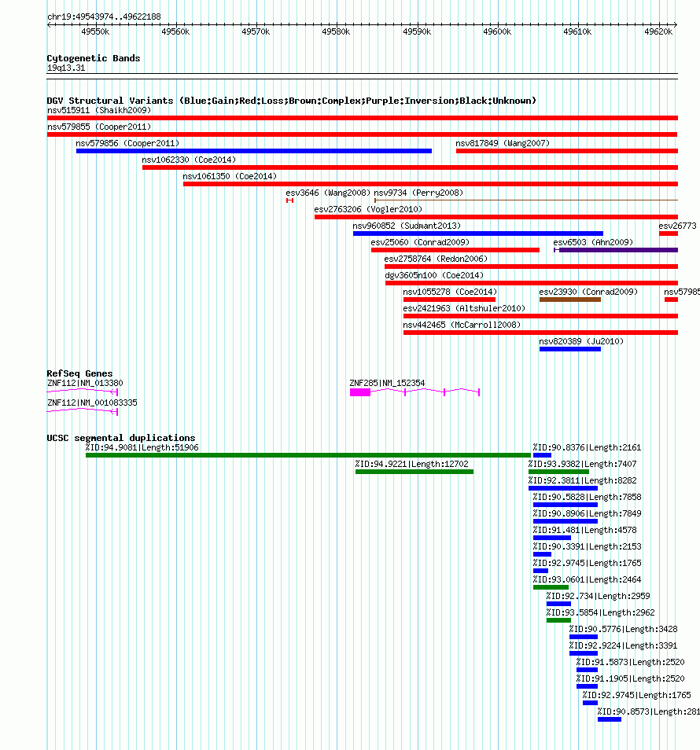700x750 pixels.
Task: Click the %ID:90.5828|Length:7858 label
Action: [x=587, y=497]
